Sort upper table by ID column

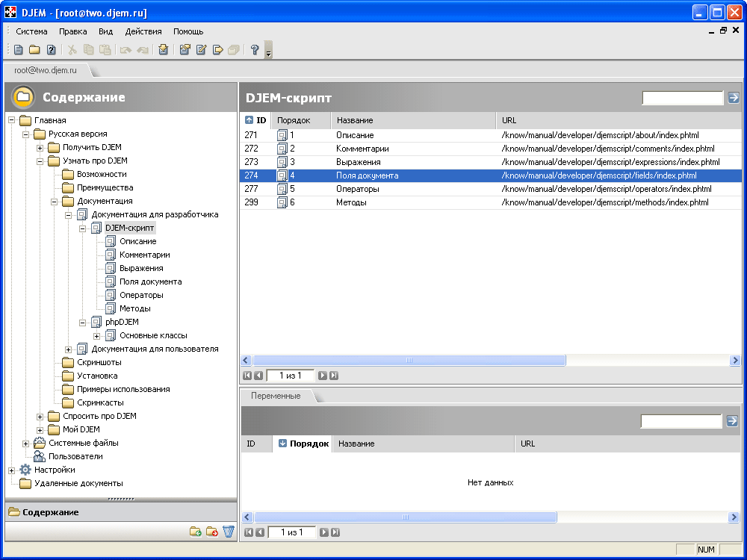(255, 120)
